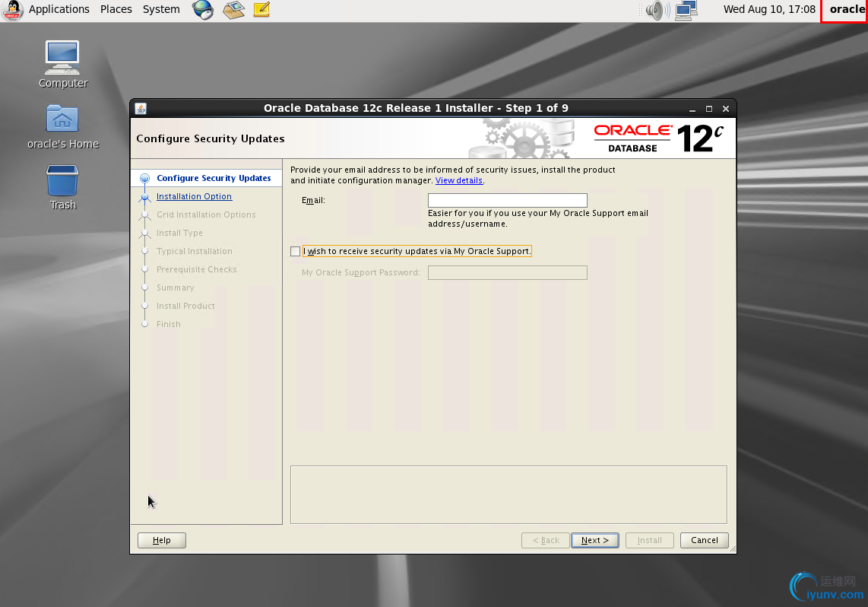The image size is (868, 607).
Task: Launch the web browser globe icon in panel
Action: [x=203, y=9]
